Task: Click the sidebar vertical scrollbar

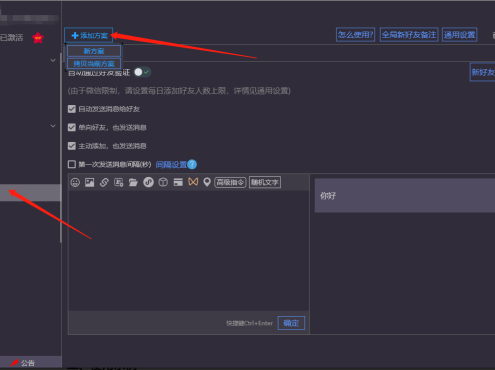Action: pyautogui.click(x=61, y=148)
